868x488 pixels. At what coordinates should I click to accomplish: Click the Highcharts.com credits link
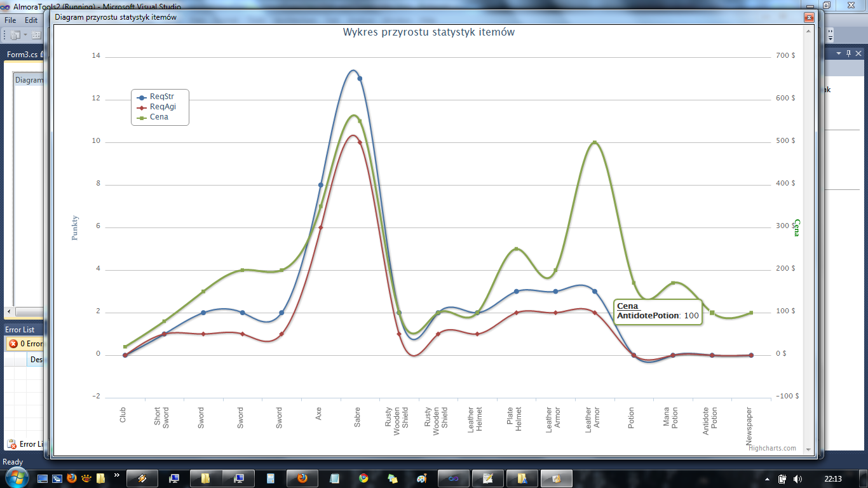click(772, 448)
